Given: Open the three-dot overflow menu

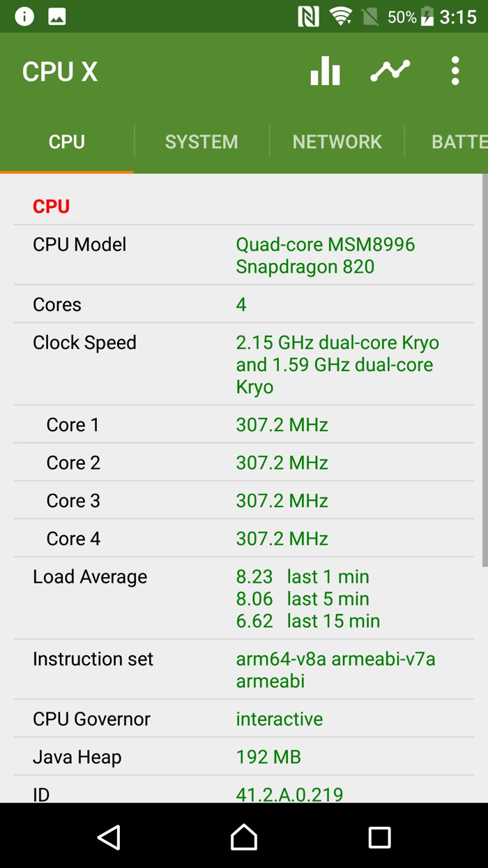Looking at the screenshot, I should point(455,70).
